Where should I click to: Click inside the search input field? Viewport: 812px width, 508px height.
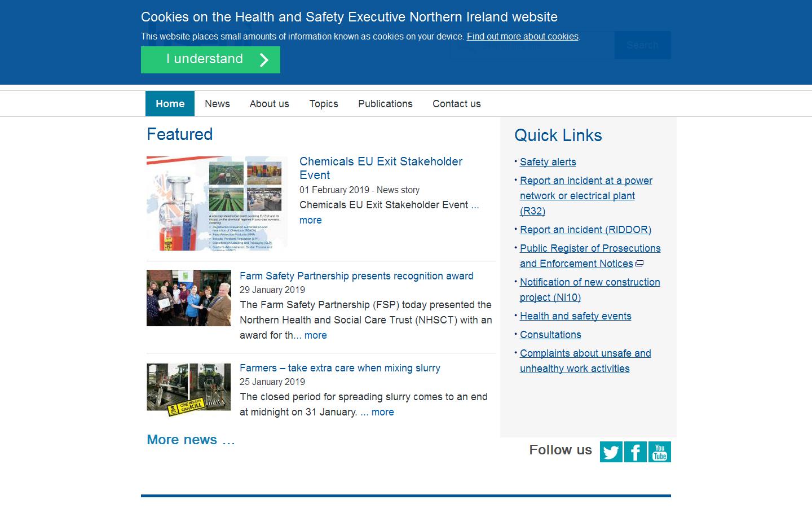532,45
